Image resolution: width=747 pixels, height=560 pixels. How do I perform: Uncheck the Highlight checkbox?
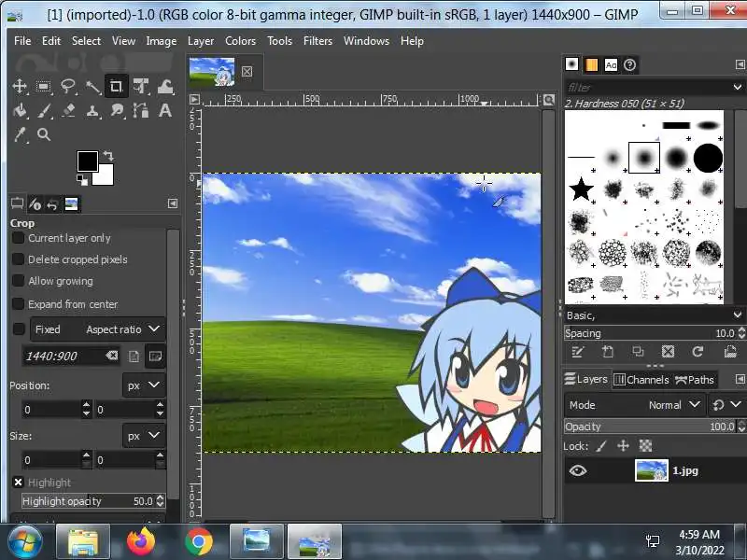[18, 483]
